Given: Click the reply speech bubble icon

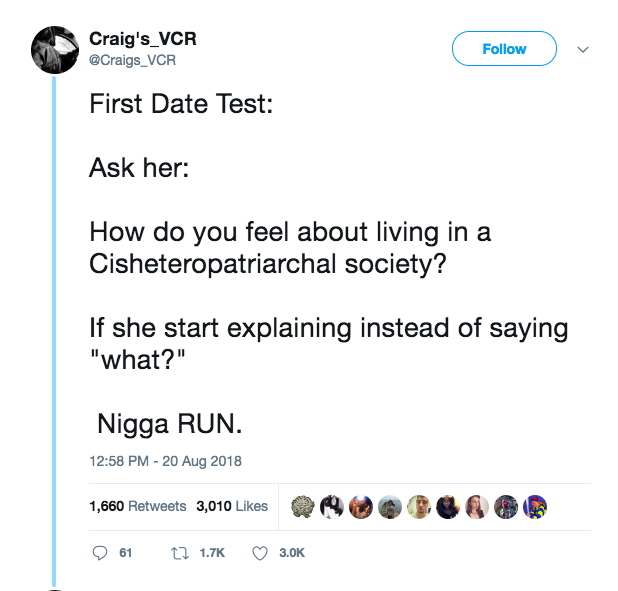Looking at the screenshot, I should click(x=99, y=552).
